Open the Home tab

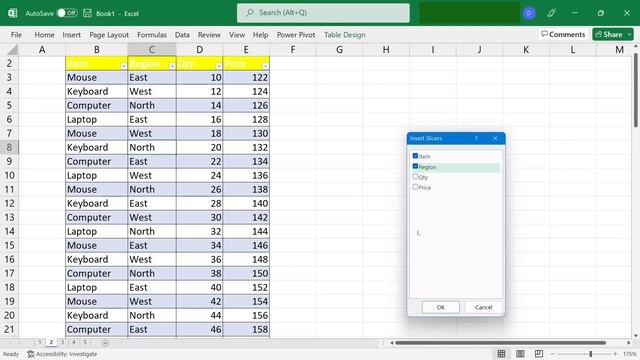click(44, 35)
